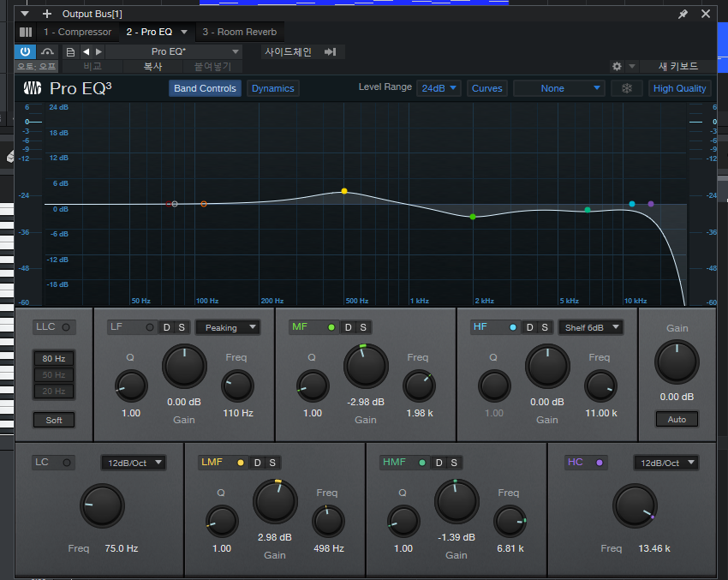Open the HF Shelf 6dB type dropdown
The image size is (728, 580).
click(590, 327)
